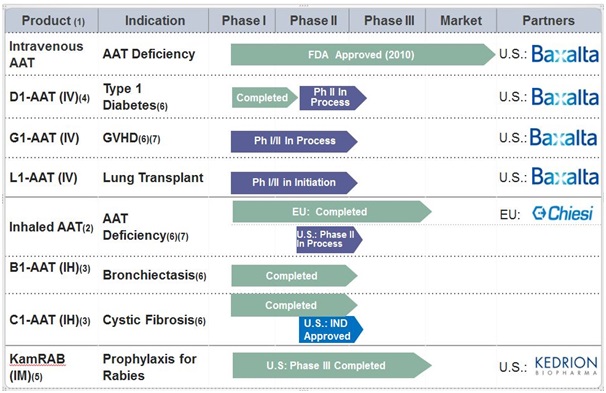Select the FDA Approved (2010) arrow
This screenshot has width=606, height=393.
click(363, 54)
